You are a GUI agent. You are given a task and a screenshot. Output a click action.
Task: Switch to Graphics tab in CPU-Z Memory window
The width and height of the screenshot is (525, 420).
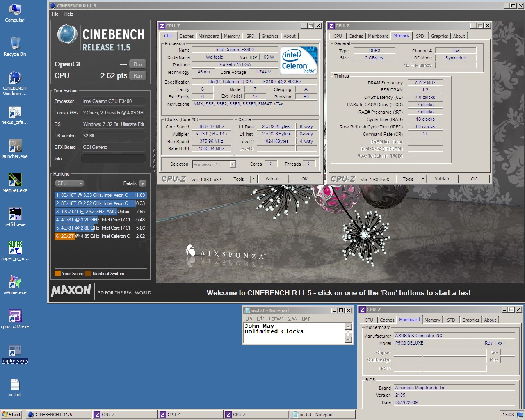click(x=440, y=36)
